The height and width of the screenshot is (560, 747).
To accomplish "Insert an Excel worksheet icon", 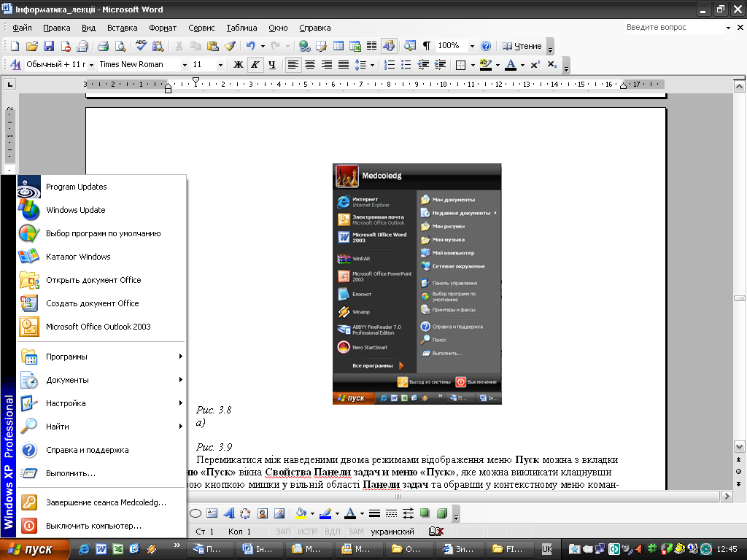I will coord(355,46).
